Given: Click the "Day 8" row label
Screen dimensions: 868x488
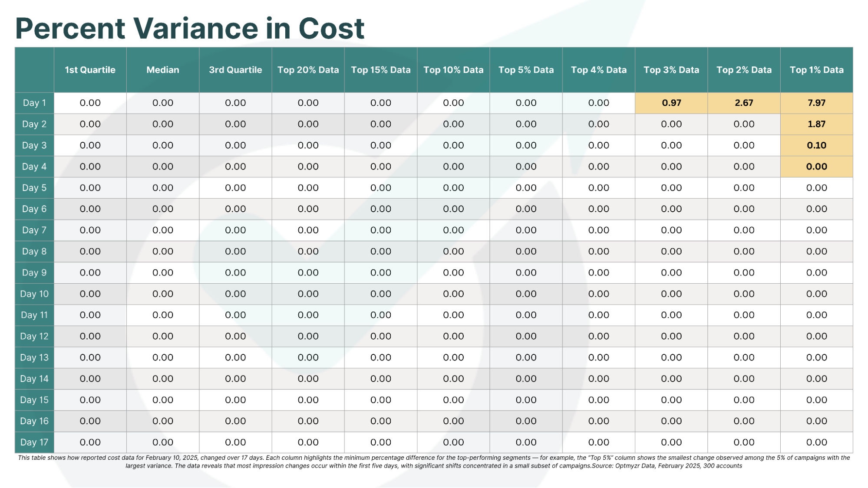Looking at the screenshot, I should [34, 252].
